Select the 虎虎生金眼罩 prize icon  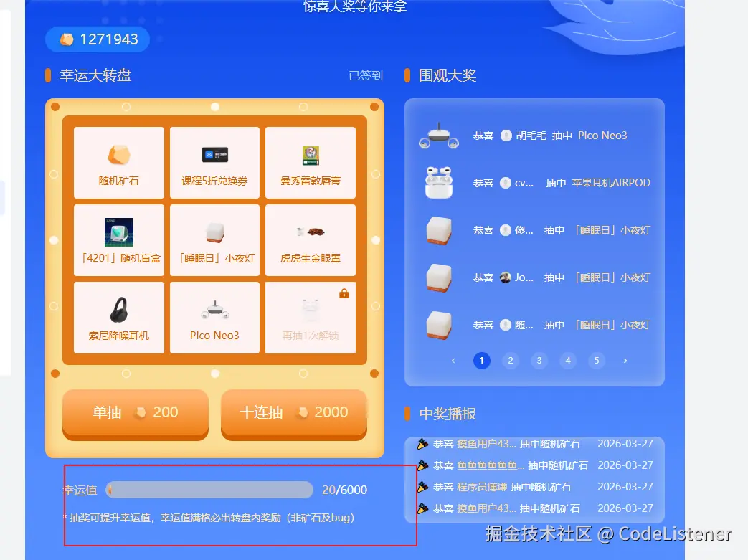pyautogui.click(x=310, y=240)
